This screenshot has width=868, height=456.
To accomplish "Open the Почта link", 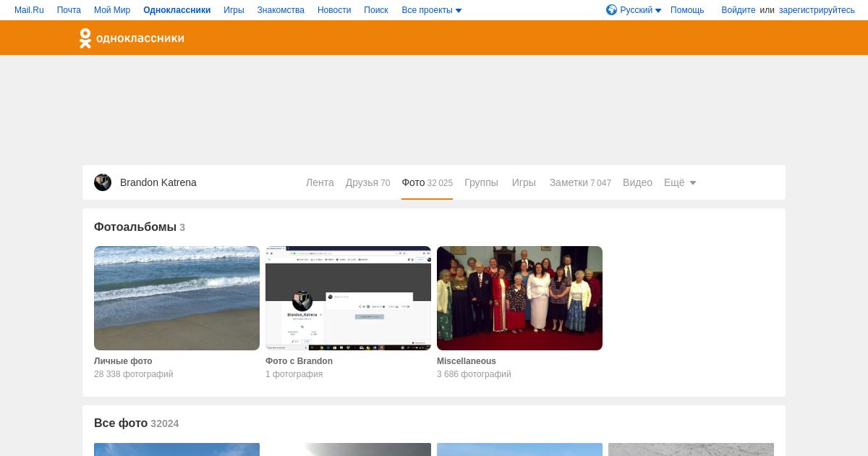I will coord(69,10).
